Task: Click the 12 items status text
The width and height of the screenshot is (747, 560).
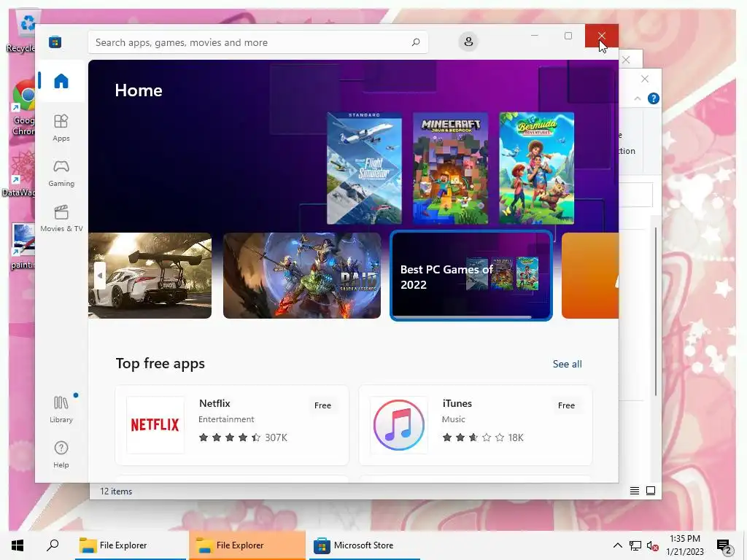Action: 116,491
